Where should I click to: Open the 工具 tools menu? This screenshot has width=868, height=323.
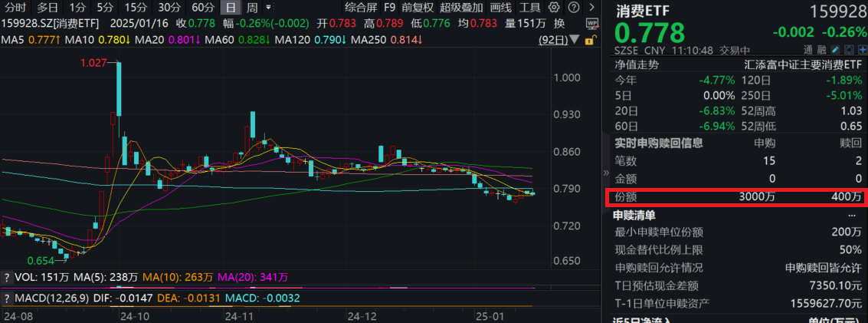[x=530, y=8]
